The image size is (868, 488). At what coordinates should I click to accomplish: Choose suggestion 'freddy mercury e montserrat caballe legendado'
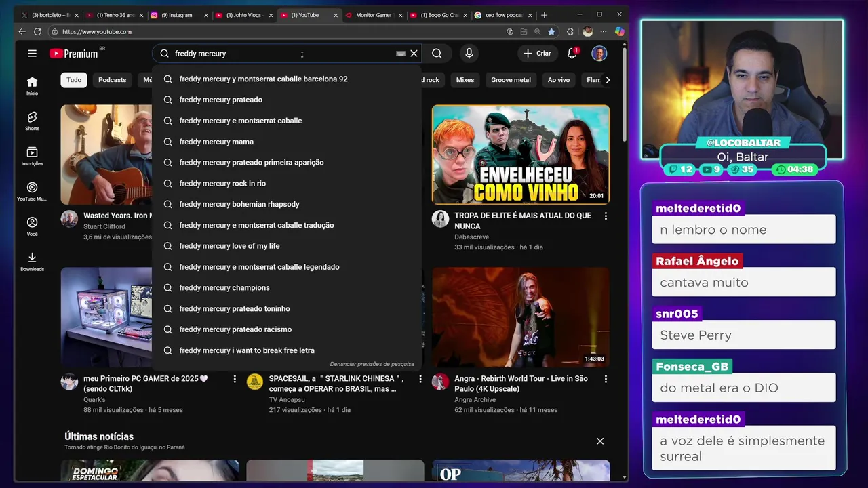click(x=287, y=267)
